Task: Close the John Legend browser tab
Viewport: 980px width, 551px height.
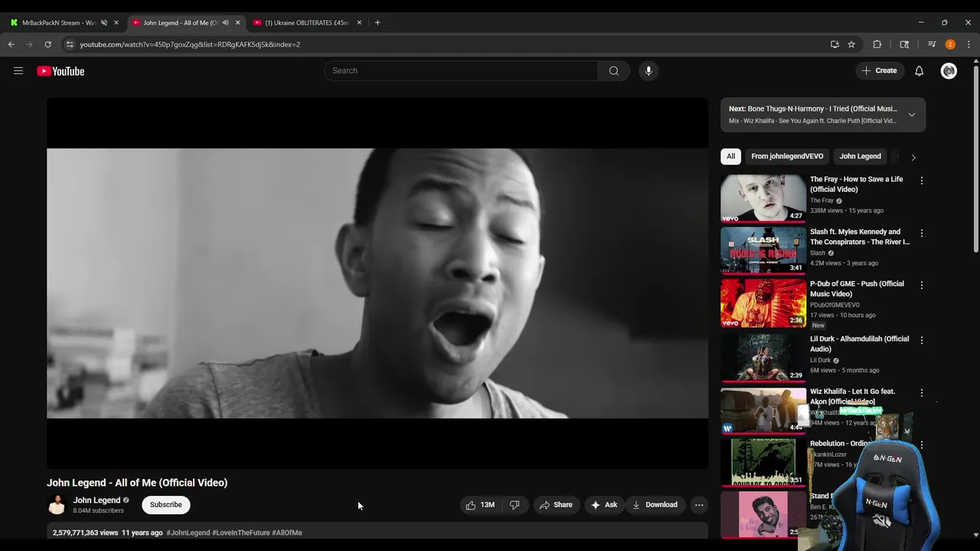Action: click(x=237, y=23)
